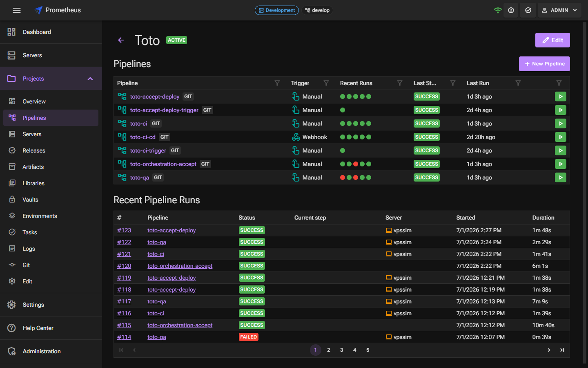Open Tasks in the project menu

tap(51, 232)
